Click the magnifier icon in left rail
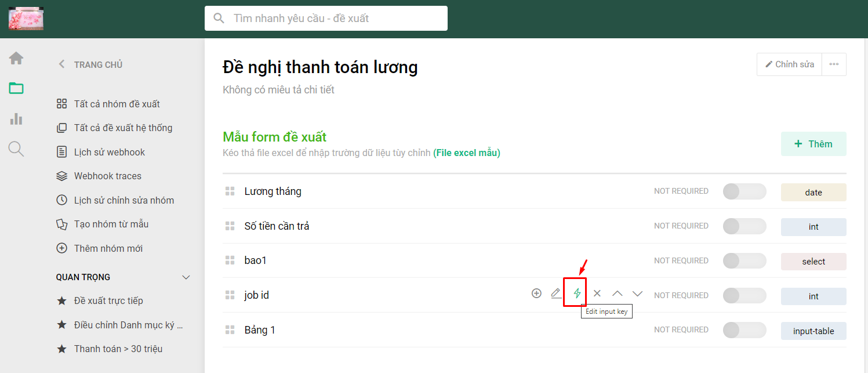The image size is (868, 373). pos(16,149)
